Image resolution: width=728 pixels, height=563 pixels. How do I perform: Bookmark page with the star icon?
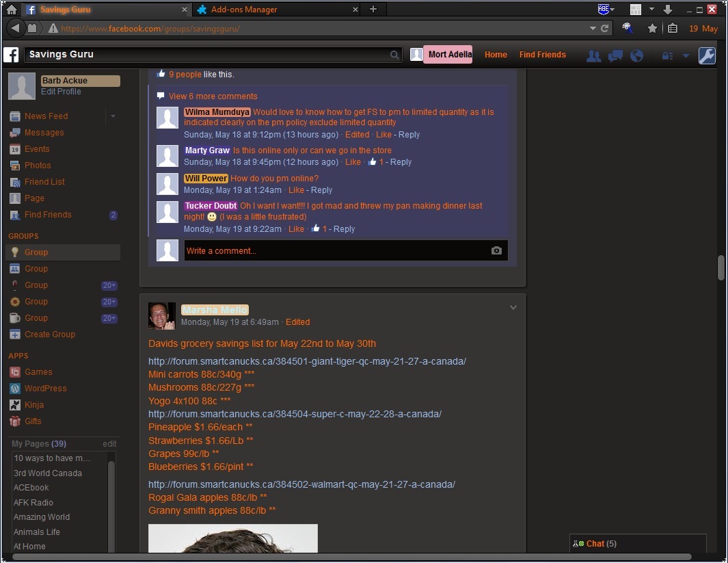(x=652, y=28)
